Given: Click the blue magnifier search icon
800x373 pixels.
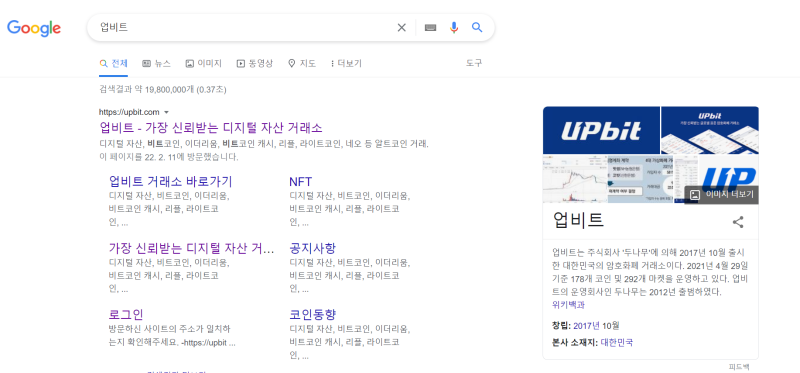Looking at the screenshot, I should pos(477,28).
